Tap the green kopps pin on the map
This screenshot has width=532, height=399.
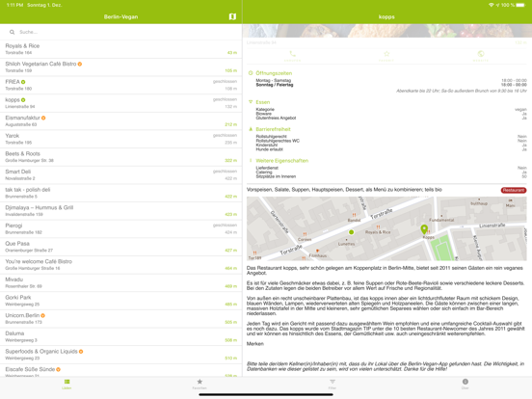pyautogui.click(x=424, y=229)
